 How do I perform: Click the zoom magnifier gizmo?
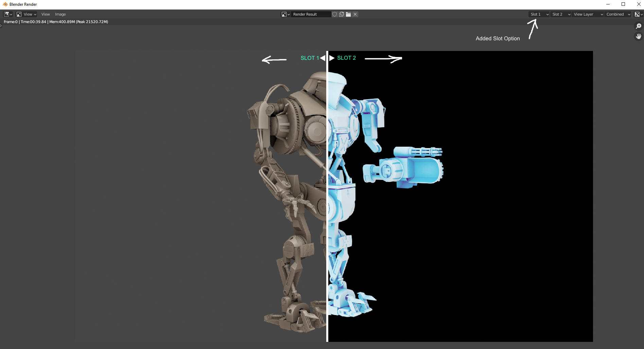639,26
